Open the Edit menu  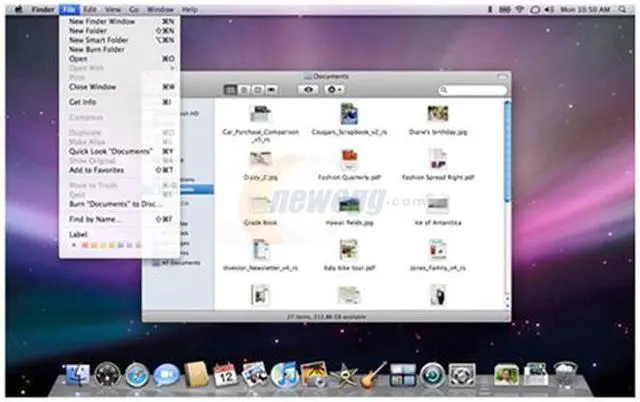[x=90, y=9]
